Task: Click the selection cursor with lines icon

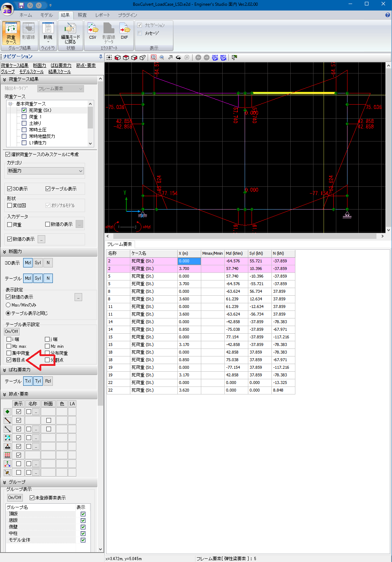Action: [x=235, y=58]
